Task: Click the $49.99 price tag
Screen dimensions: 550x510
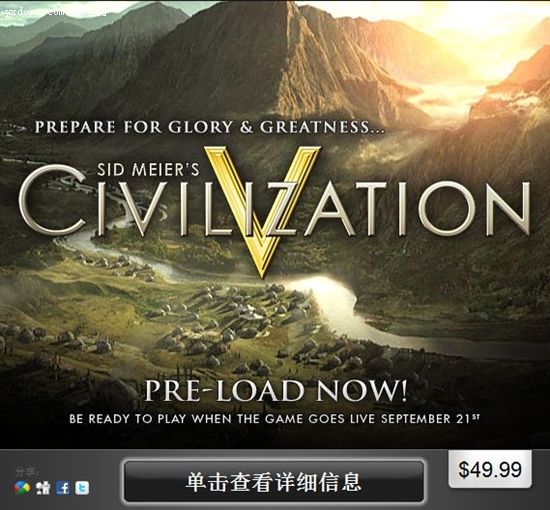Action: (490, 469)
